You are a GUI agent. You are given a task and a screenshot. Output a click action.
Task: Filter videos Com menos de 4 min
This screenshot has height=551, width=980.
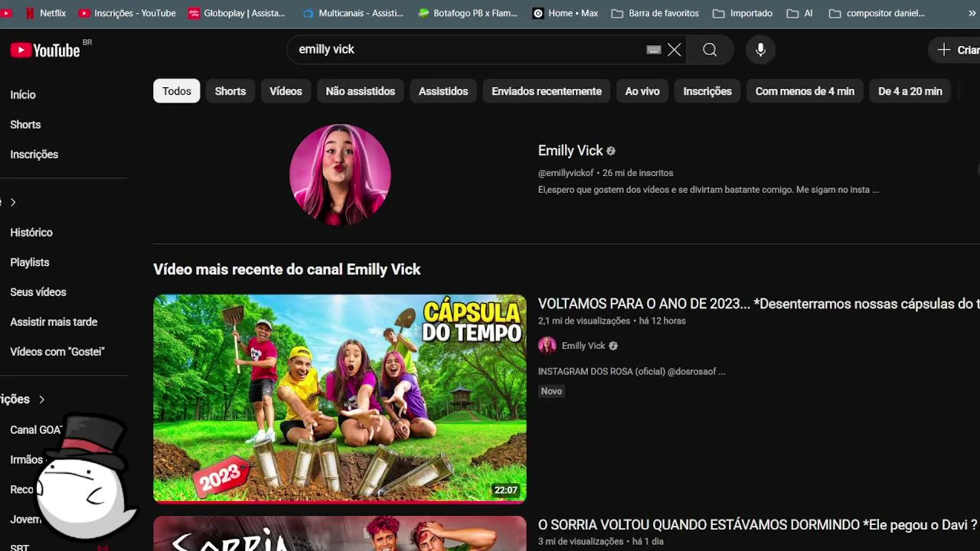pos(805,91)
